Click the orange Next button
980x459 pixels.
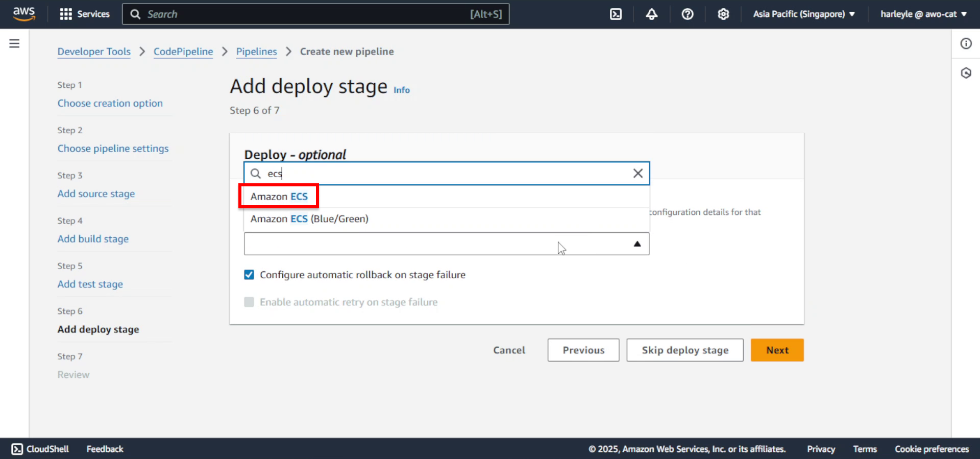tap(777, 350)
